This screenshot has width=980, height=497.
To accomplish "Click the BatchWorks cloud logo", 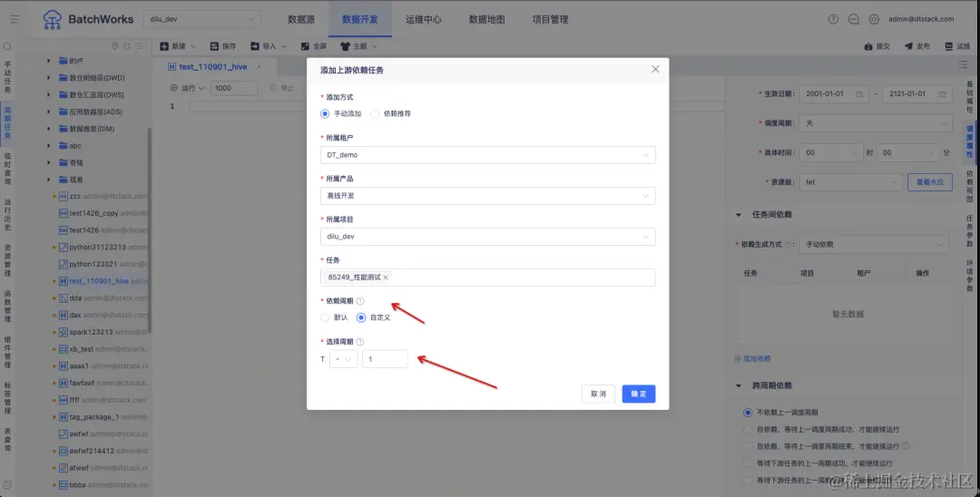I will [x=52, y=19].
